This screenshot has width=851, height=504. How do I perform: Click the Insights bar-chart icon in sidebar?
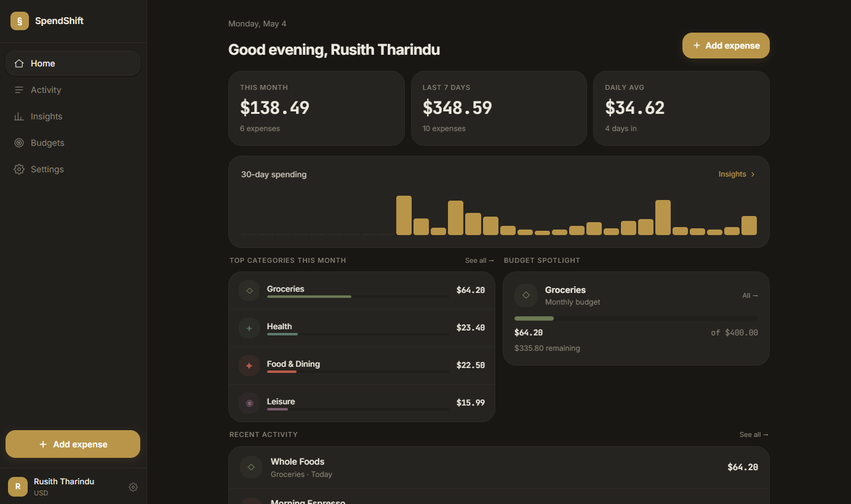click(19, 116)
